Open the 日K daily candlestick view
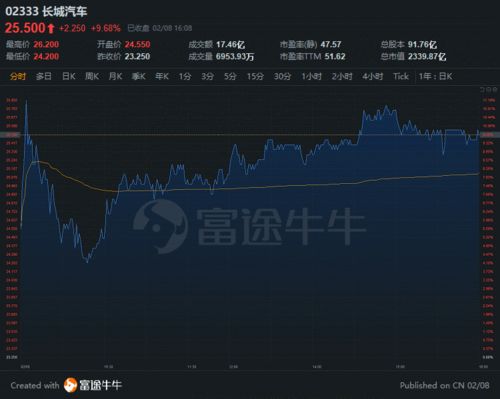 pos(69,76)
